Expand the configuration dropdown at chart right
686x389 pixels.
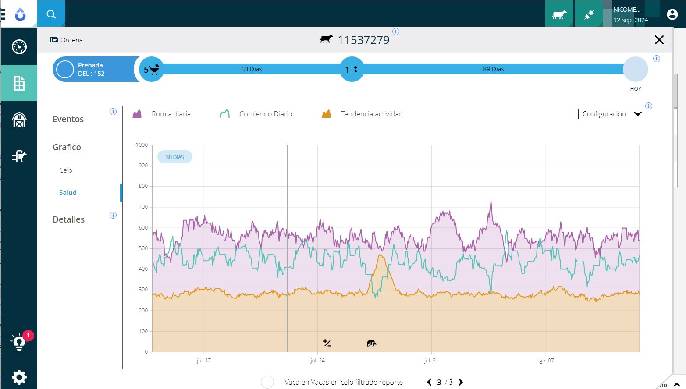610,114
